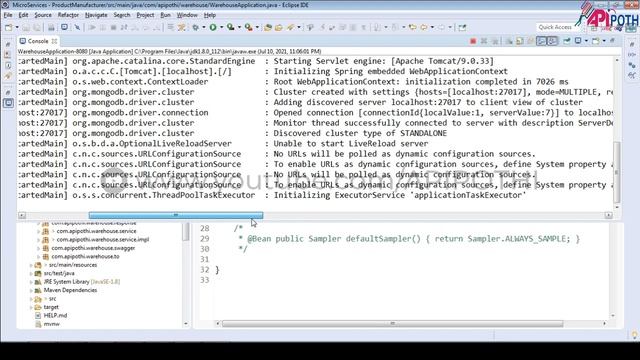Viewport: 640px width, 360px height.
Task: Expand the JRE System Library node
Action: pyautogui.click(x=31, y=282)
